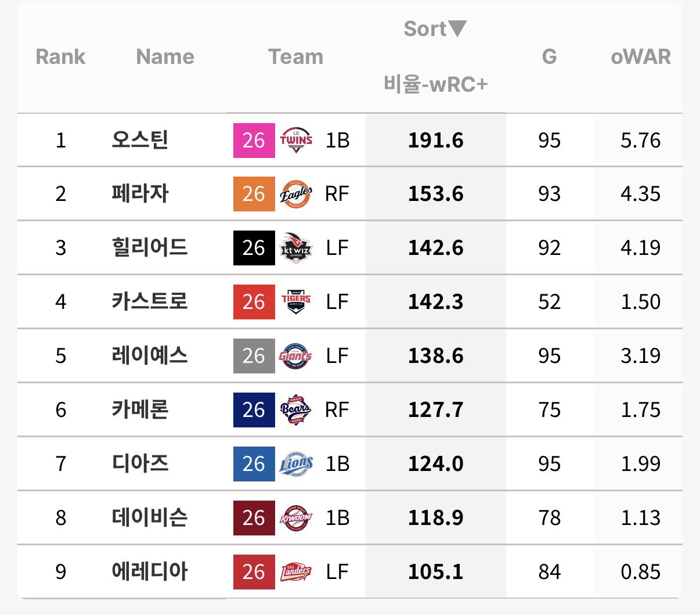700x615 pixels.
Task: Click the pink 26 badge for 오스틴
Action: (254, 140)
